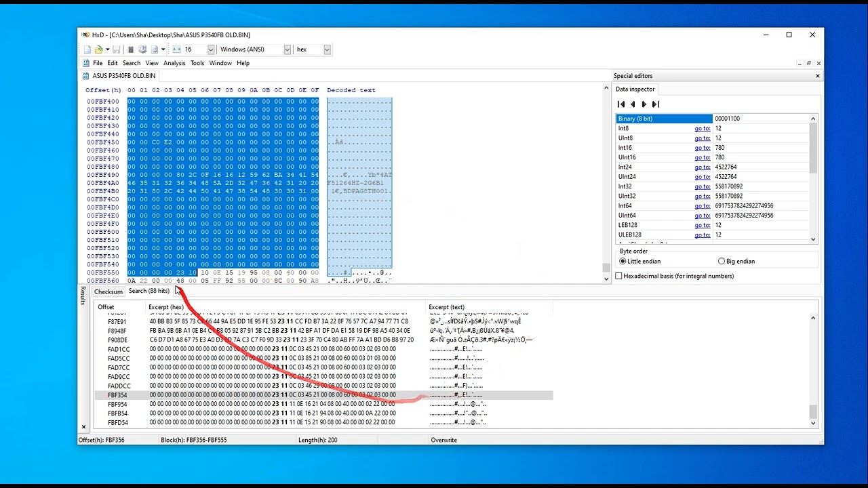Click results list scroll down arrow
The width and height of the screenshot is (868, 488).
click(813, 423)
